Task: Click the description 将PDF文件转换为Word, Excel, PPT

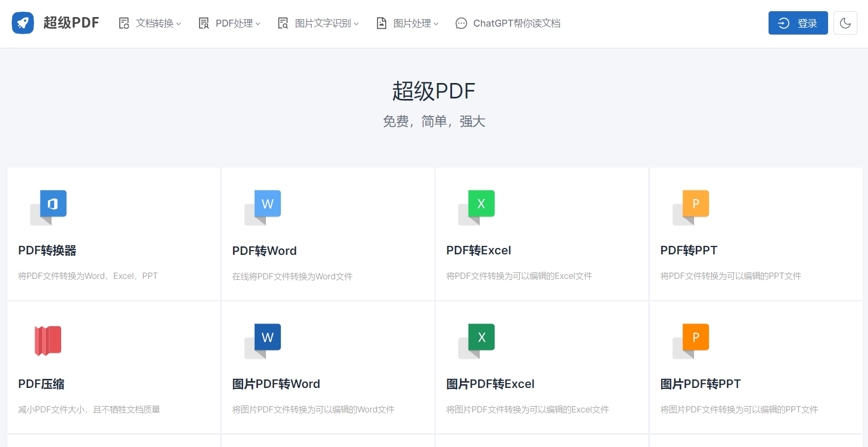Action: (x=88, y=276)
